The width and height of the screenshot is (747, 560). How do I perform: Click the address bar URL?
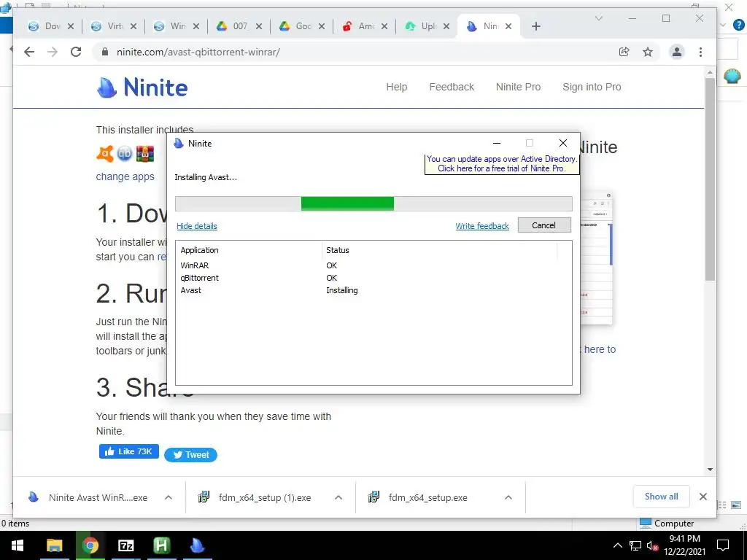198,52
